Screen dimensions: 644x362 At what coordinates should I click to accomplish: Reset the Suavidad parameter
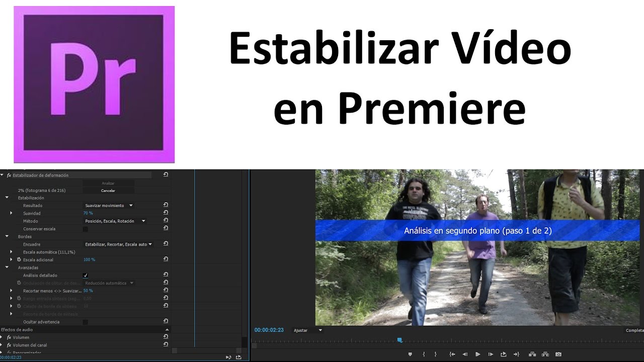pos(166,213)
